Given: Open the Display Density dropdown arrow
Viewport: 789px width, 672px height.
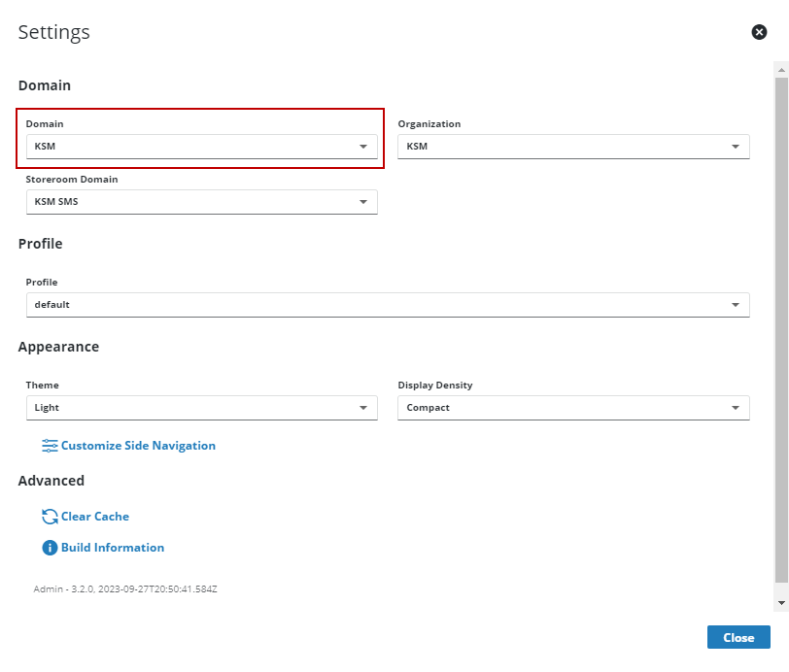Looking at the screenshot, I should (736, 408).
